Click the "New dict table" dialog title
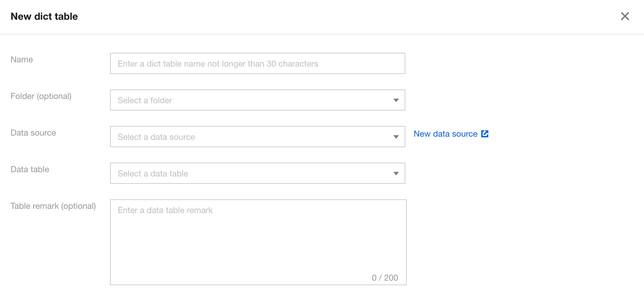644x300 pixels. tap(44, 17)
